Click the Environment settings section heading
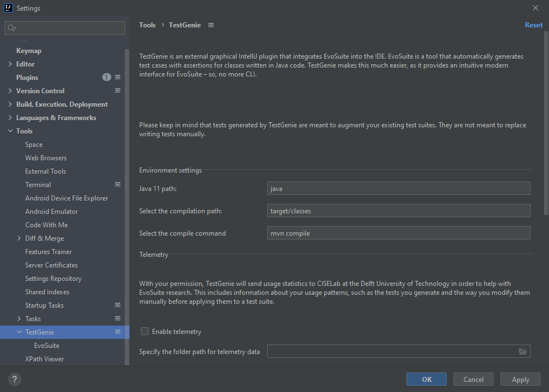 171,170
